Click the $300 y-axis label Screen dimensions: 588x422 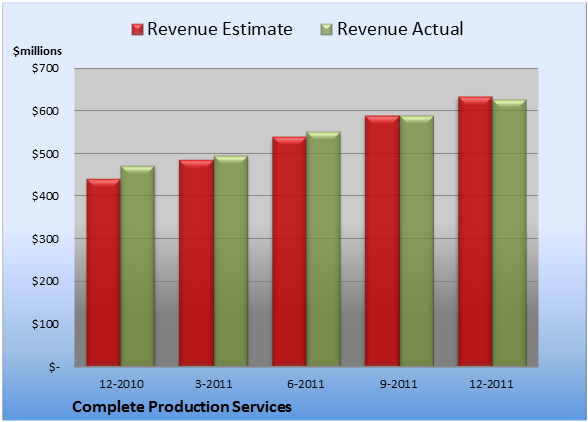45,239
